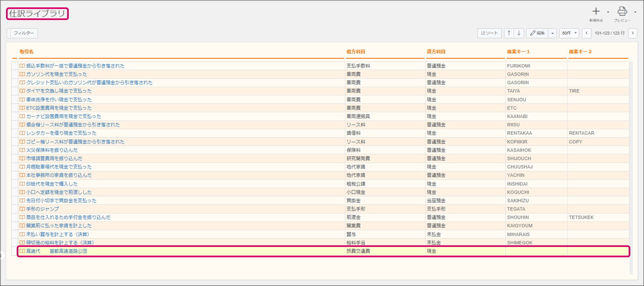Sort by the 検索キー１ column header
This screenshot has width=644, height=286.
coord(518,52)
